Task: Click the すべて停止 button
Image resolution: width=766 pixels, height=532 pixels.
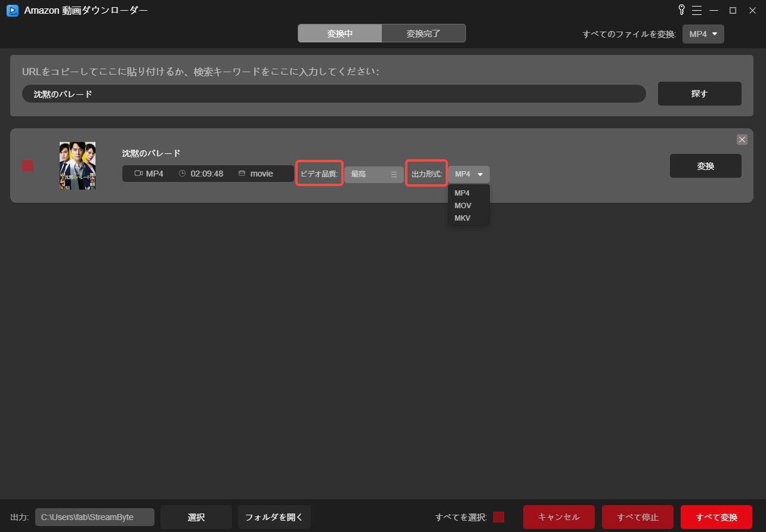Action: pos(638,517)
